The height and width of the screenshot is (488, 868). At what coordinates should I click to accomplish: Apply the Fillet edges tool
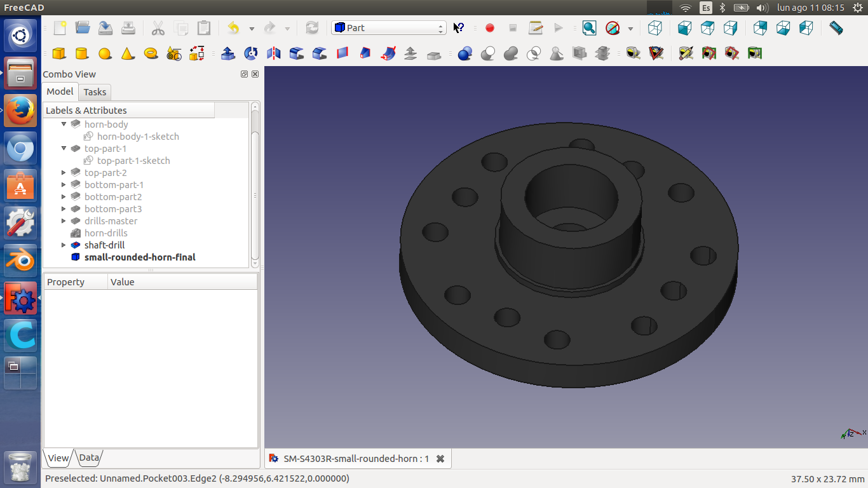tap(297, 53)
